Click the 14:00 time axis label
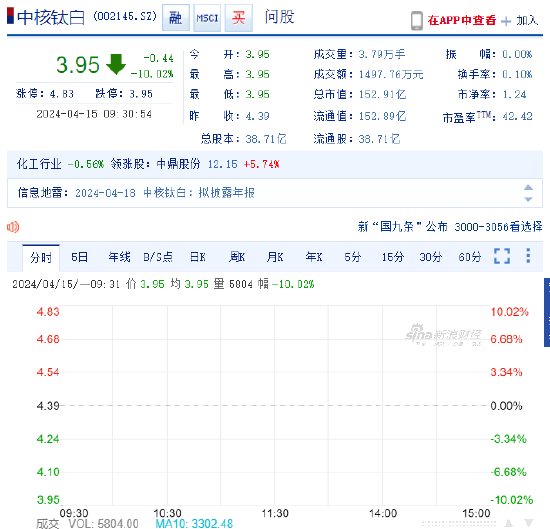 coord(383,513)
